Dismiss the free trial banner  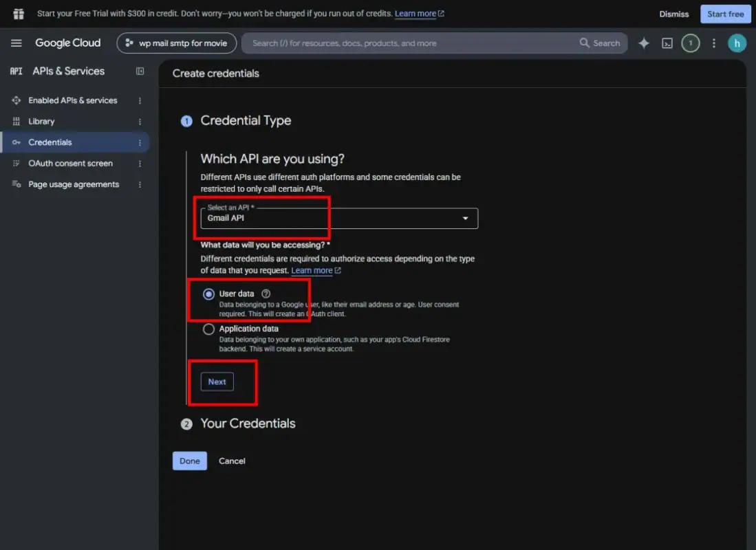(673, 14)
